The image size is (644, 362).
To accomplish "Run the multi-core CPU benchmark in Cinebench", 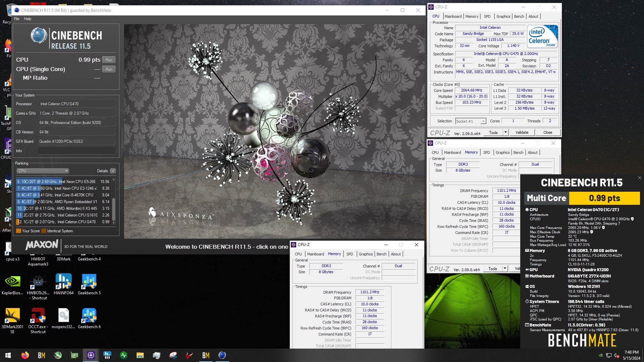I will 109,60.
